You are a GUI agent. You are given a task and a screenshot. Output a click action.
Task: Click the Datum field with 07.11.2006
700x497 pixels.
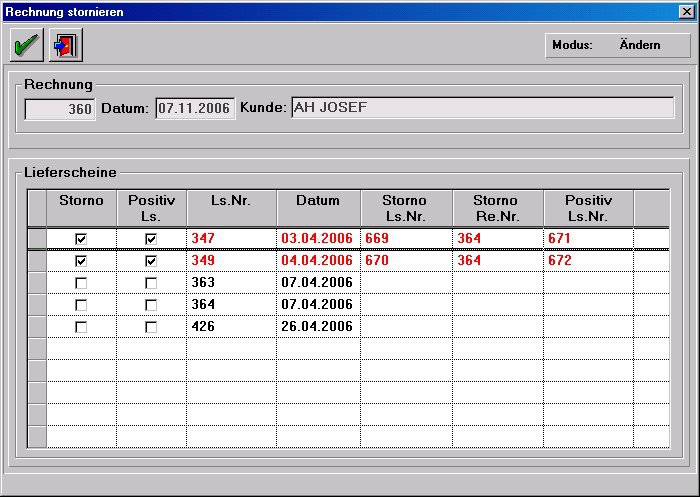click(x=195, y=109)
